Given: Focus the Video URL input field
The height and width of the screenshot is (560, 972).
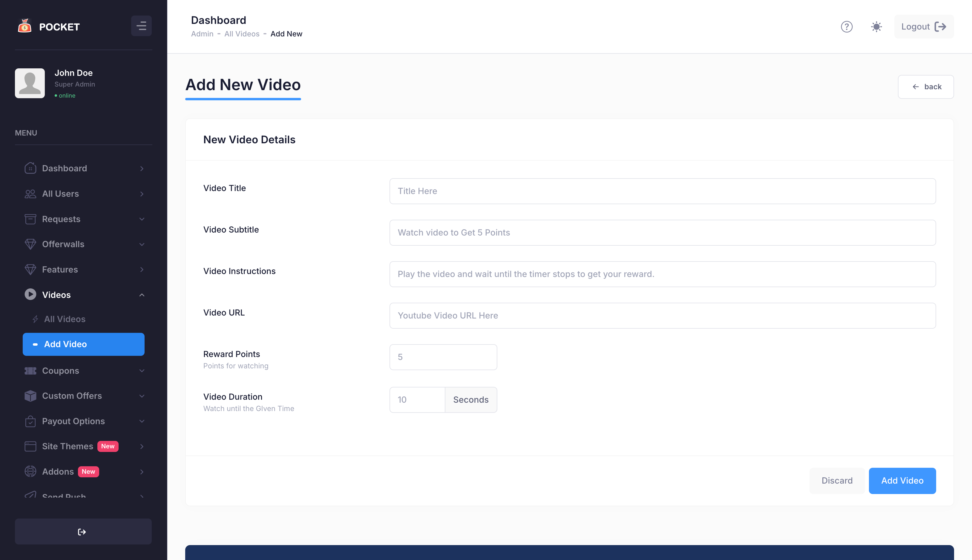Looking at the screenshot, I should [x=662, y=316].
